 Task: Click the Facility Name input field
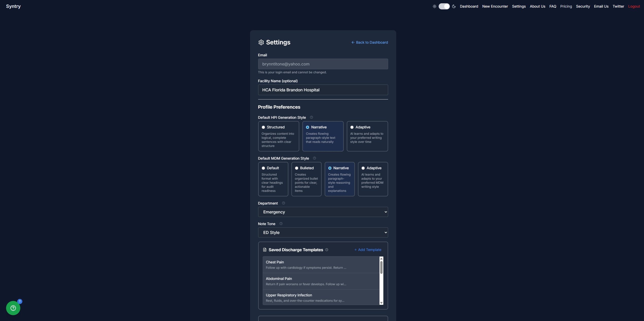click(x=323, y=90)
